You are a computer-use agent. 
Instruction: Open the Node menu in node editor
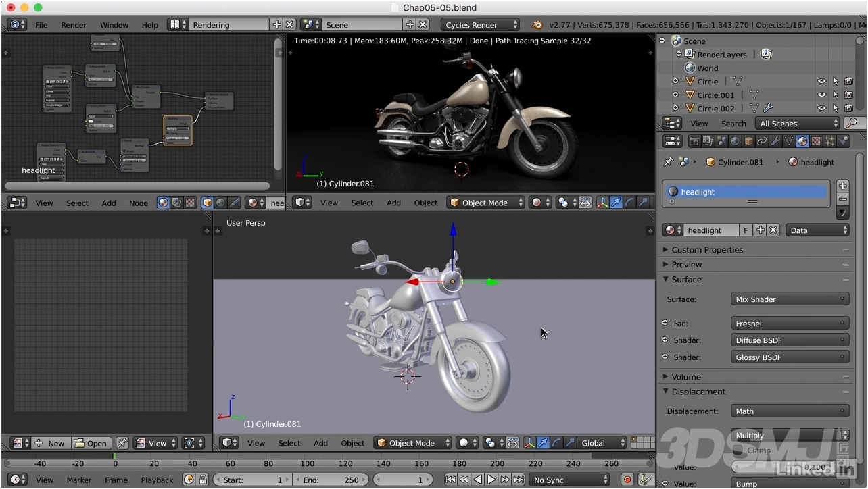tap(139, 203)
